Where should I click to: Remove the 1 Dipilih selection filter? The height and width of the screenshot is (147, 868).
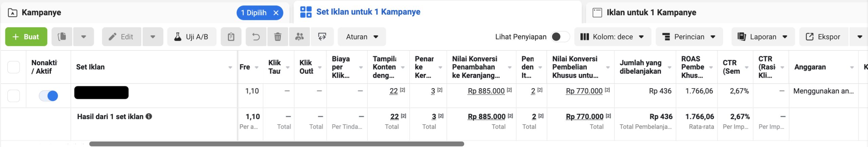click(x=276, y=13)
